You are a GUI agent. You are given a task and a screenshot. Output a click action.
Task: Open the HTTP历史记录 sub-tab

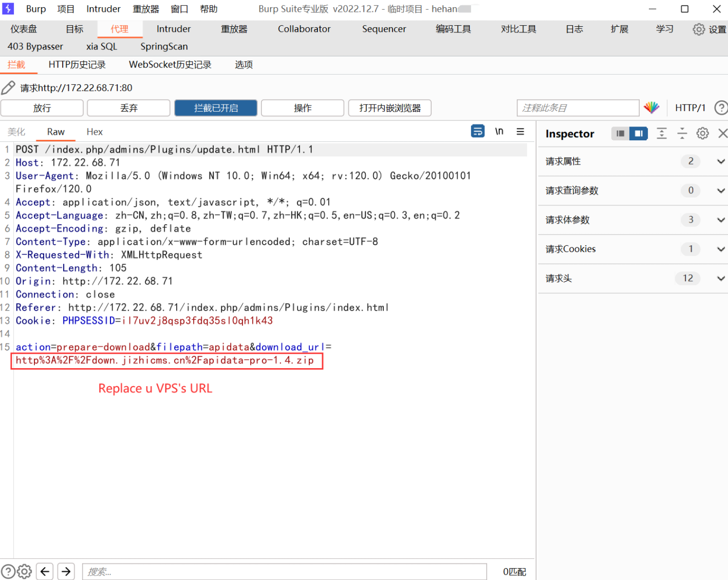(x=77, y=65)
